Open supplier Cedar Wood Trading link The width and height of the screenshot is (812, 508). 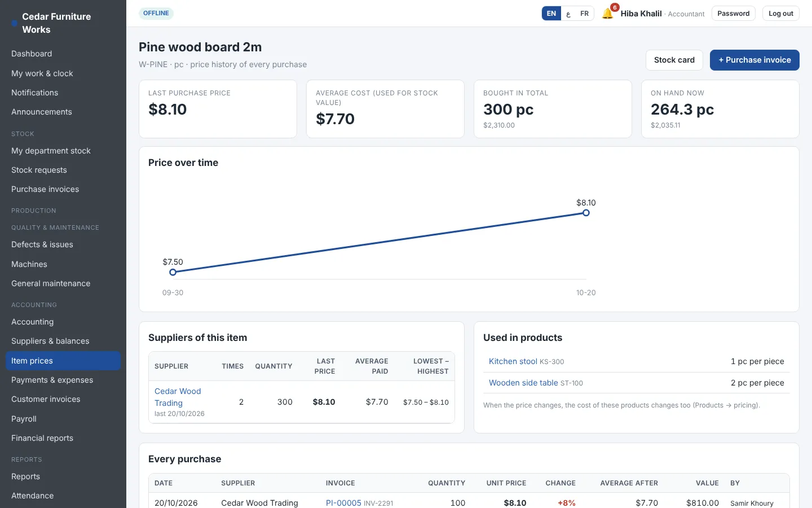178,397
